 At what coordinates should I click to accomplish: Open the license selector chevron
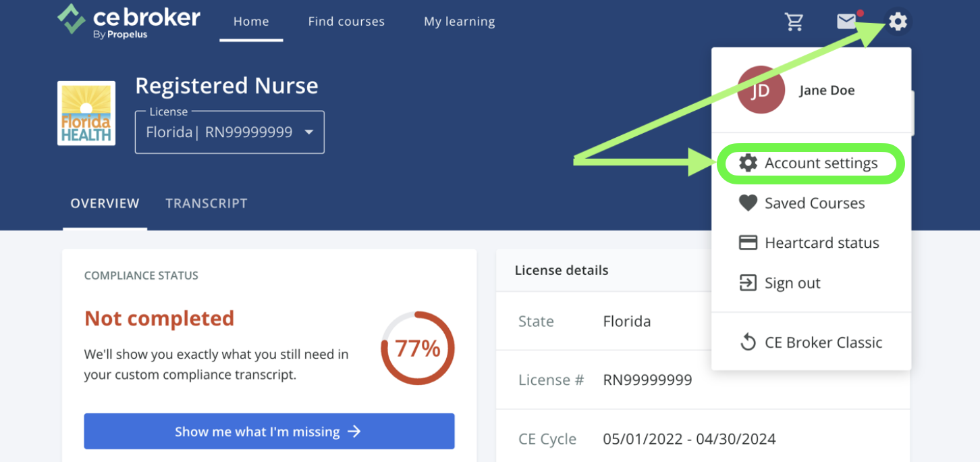(309, 132)
